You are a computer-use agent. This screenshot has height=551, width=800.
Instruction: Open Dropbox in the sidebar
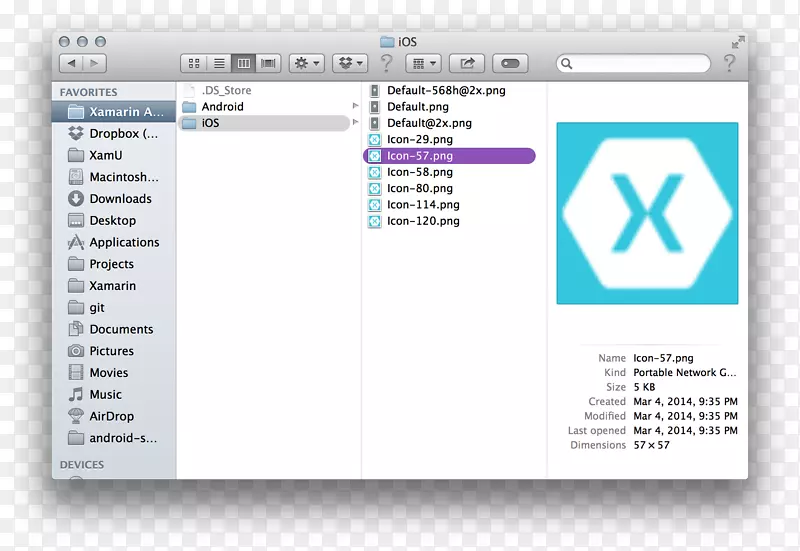[114, 134]
